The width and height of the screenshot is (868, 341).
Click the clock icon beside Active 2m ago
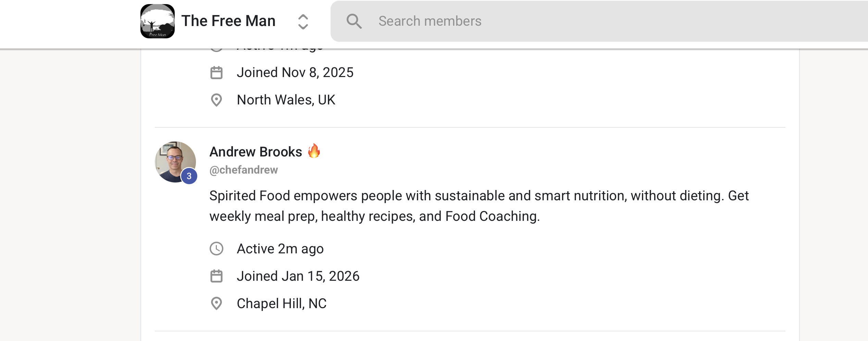(216, 249)
